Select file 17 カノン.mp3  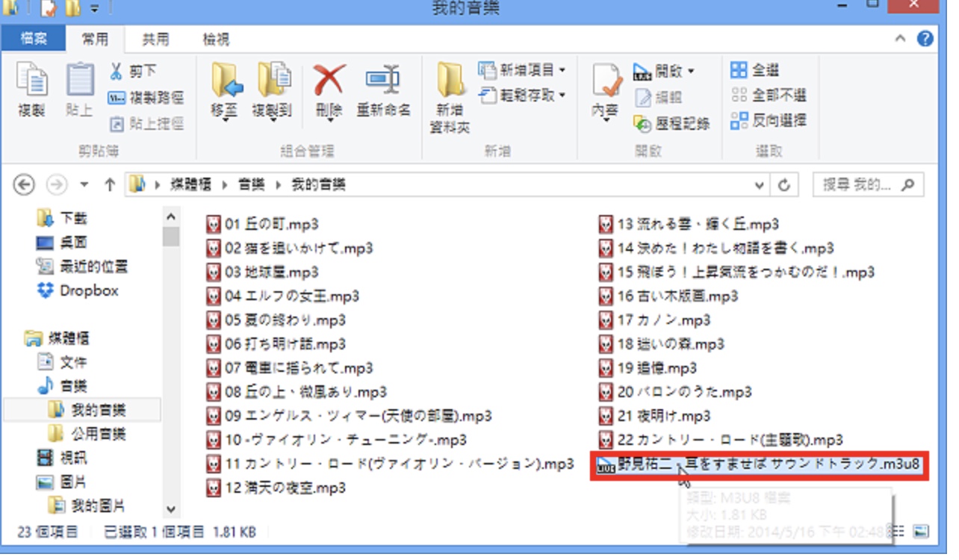tap(656, 320)
